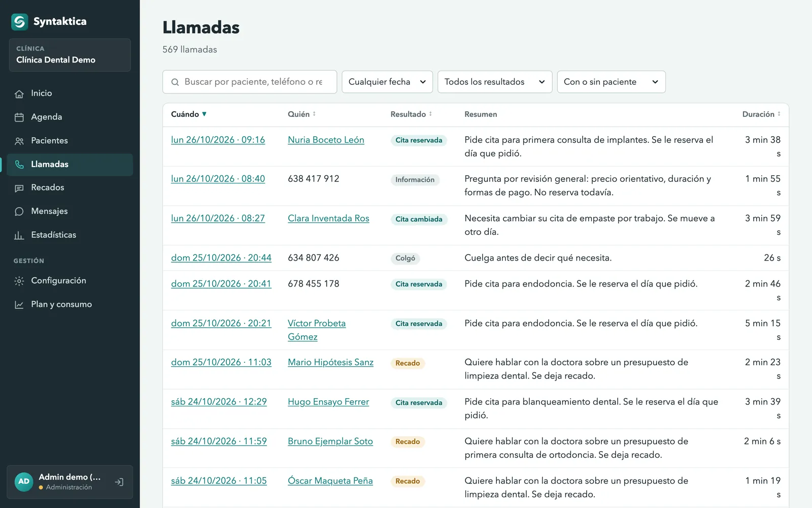Image resolution: width=812 pixels, height=508 pixels.
Task: Click the Pacientes people icon
Action: click(x=19, y=141)
